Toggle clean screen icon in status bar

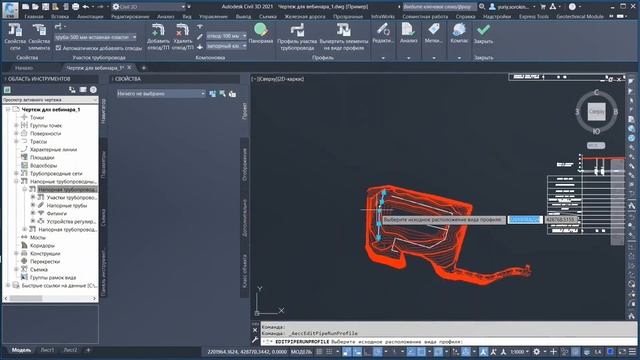tap(622, 351)
